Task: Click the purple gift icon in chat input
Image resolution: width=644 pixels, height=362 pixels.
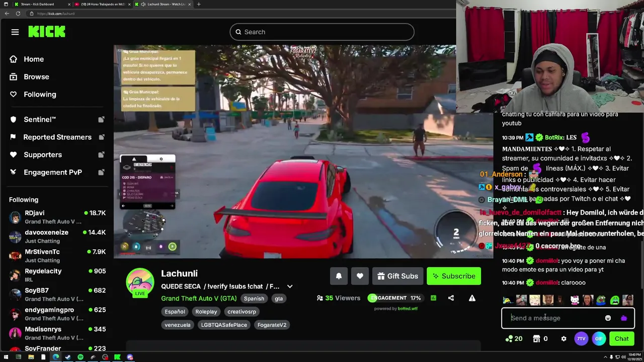Action: click(624, 318)
